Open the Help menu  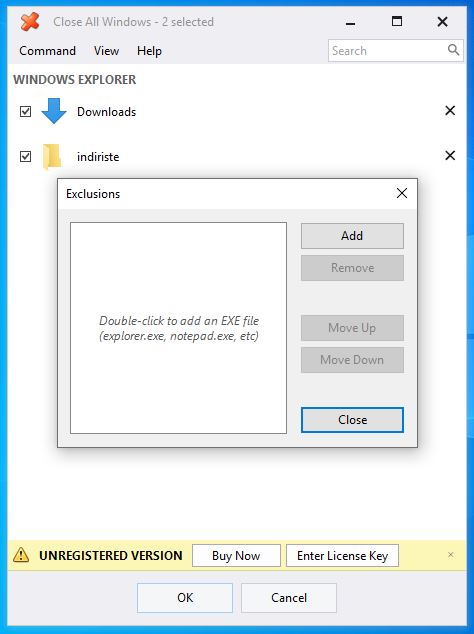pyautogui.click(x=149, y=51)
